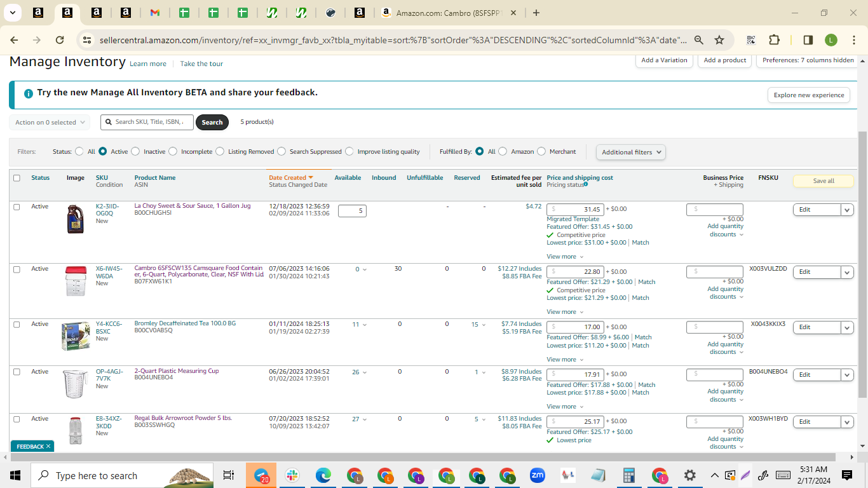This screenshot has width=868, height=488.
Task: Sort by the Product Name column header
Action: [155, 178]
